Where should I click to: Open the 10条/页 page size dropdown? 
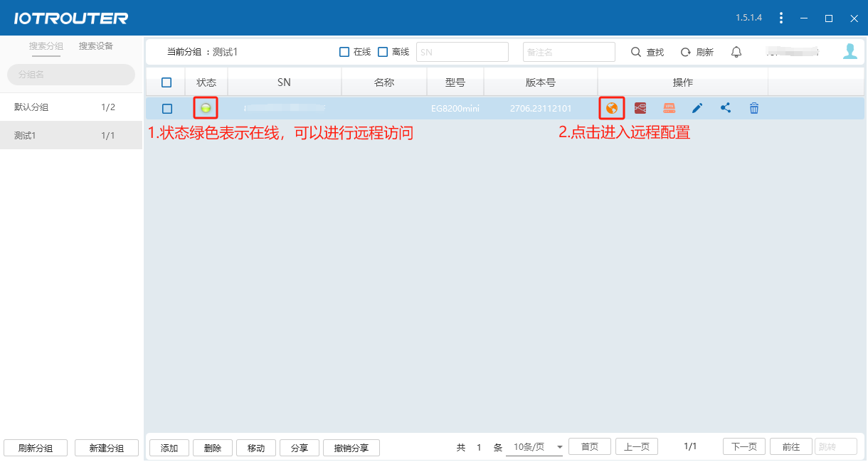tap(534, 446)
